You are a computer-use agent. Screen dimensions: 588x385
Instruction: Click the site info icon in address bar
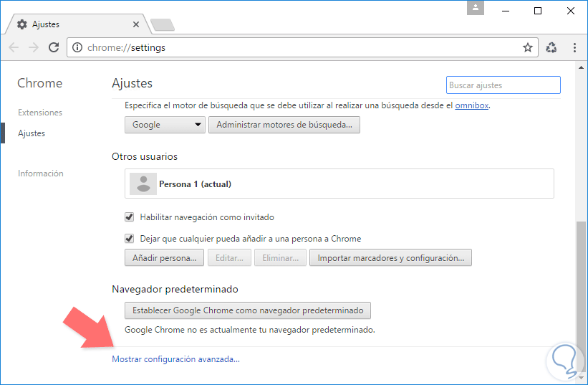(x=77, y=47)
